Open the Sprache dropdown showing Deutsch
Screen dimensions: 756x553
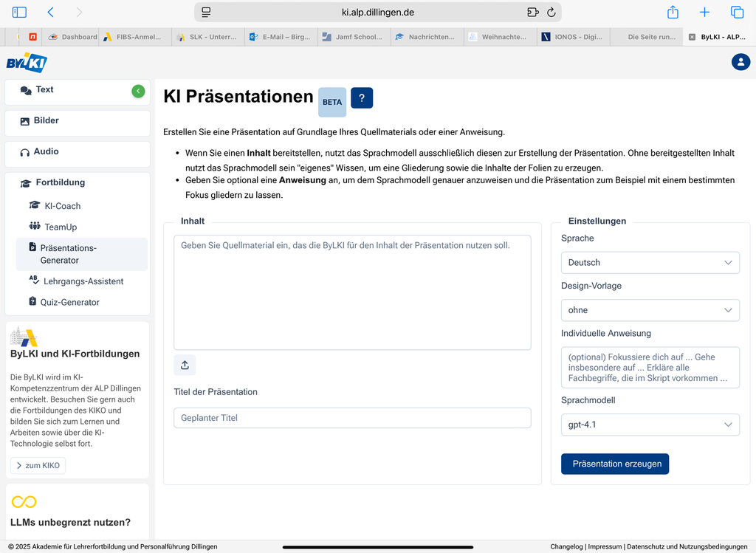pyautogui.click(x=650, y=263)
